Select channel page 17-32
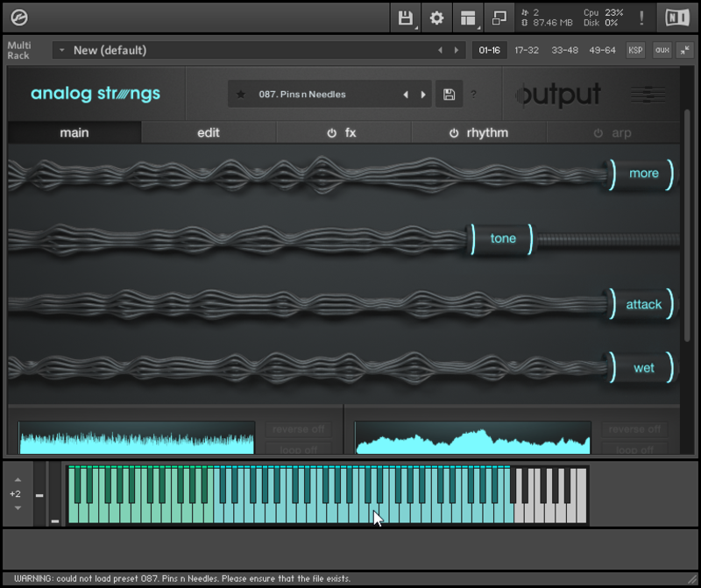The image size is (701, 588). click(x=527, y=50)
